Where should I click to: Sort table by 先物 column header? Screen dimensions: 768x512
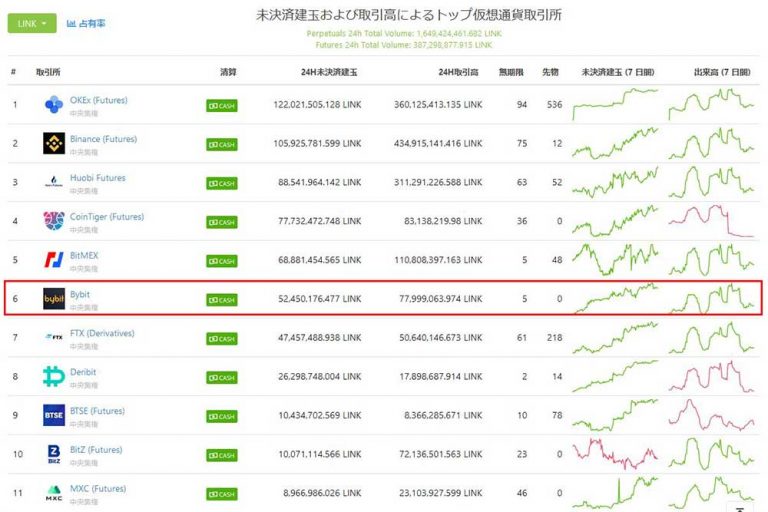551,73
